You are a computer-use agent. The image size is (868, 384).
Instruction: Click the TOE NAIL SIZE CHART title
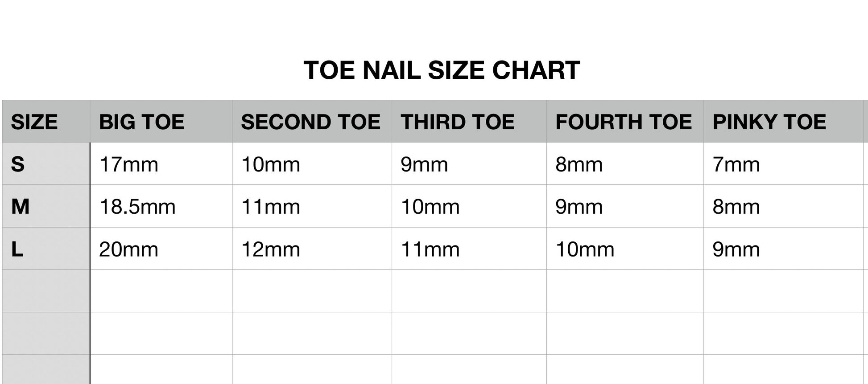442,70
